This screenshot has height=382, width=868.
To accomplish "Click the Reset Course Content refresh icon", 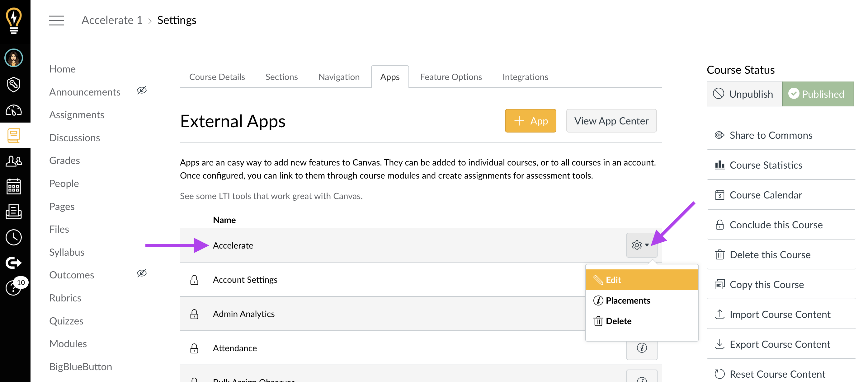I will coord(719,374).
